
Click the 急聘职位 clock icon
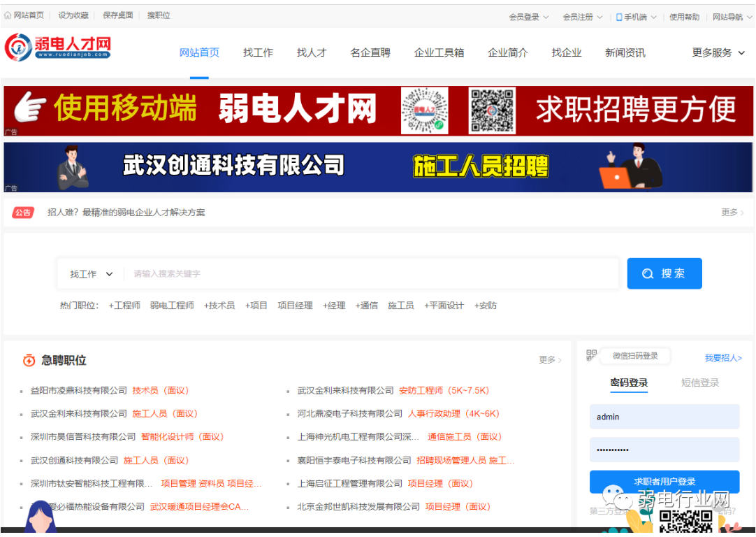(x=29, y=361)
